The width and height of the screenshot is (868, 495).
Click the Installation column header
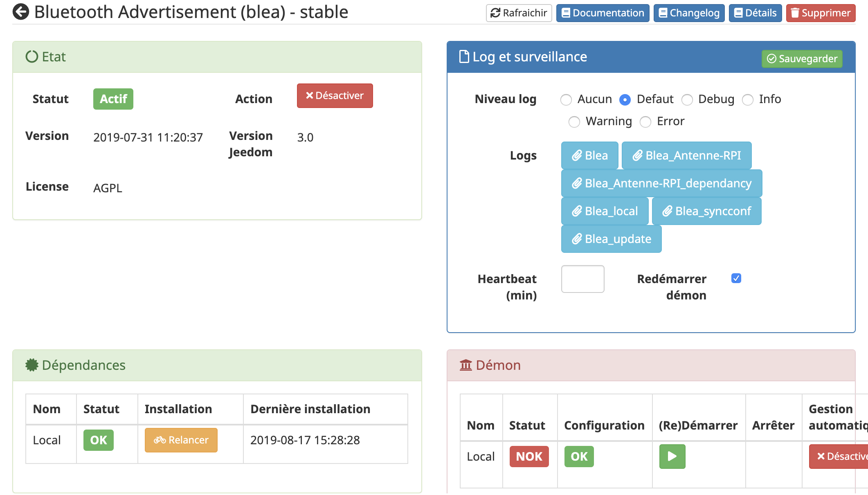(178, 409)
